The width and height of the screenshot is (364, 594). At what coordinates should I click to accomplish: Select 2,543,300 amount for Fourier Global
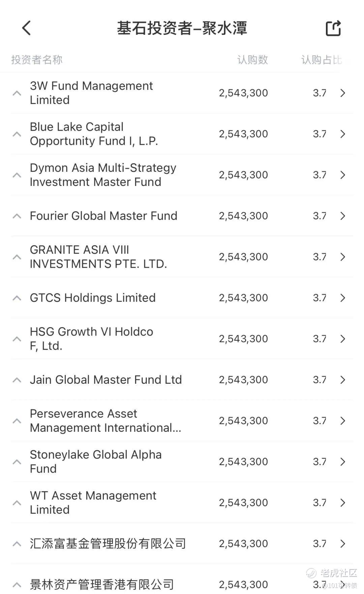243,216
